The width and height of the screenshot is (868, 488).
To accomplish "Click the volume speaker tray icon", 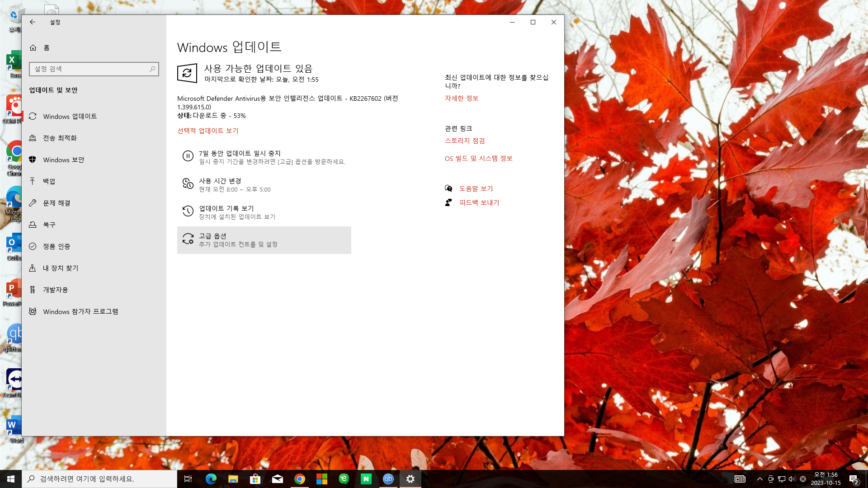I will [x=792, y=479].
